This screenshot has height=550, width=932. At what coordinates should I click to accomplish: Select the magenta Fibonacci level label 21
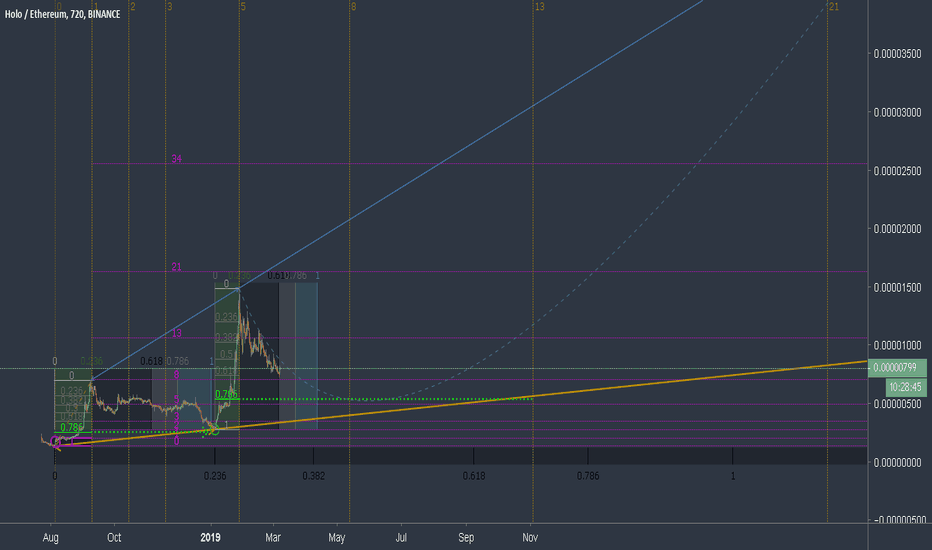[177, 267]
